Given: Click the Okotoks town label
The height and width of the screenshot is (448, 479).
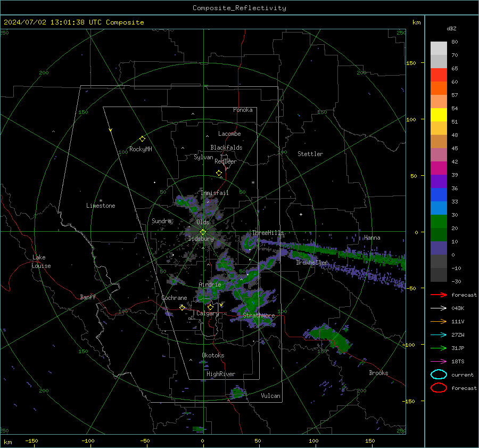Looking at the screenshot, I should (x=213, y=355).
